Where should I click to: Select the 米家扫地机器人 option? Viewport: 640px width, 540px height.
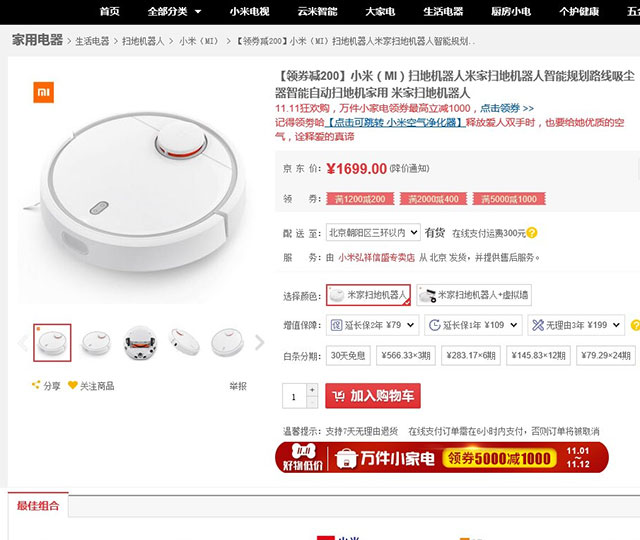click(368, 295)
